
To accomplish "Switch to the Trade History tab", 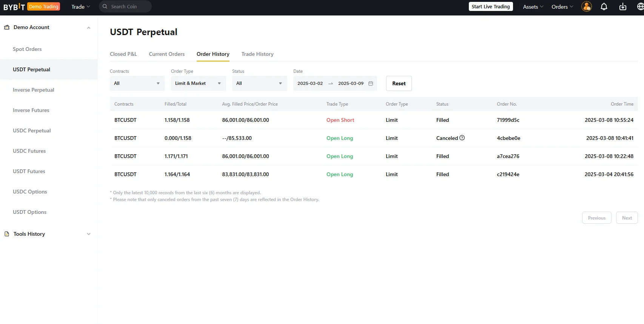I will coord(257,54).
